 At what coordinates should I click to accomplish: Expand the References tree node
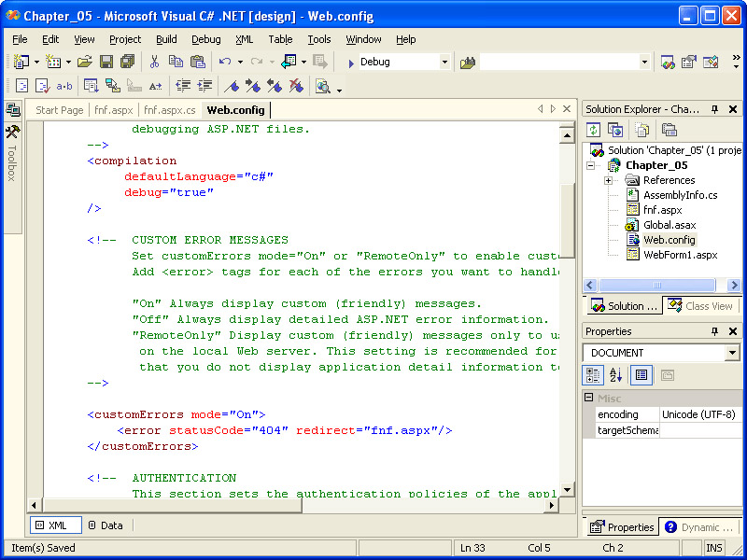pyautogui.click(x=609, y=180)
